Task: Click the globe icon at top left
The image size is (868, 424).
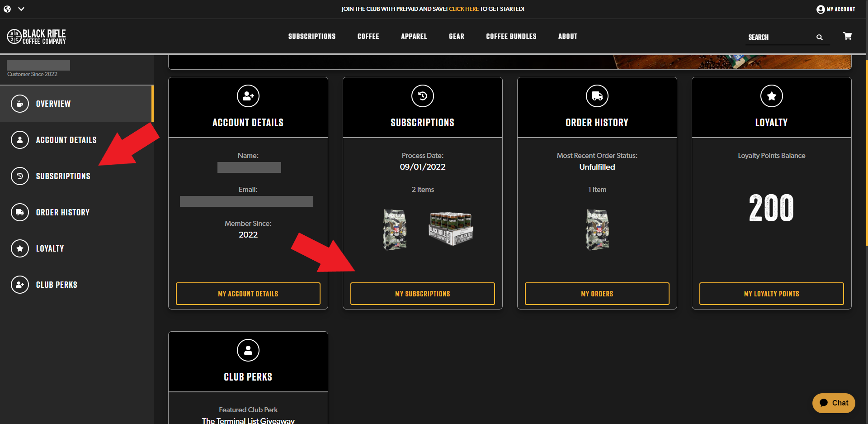Action: [7, 9]
